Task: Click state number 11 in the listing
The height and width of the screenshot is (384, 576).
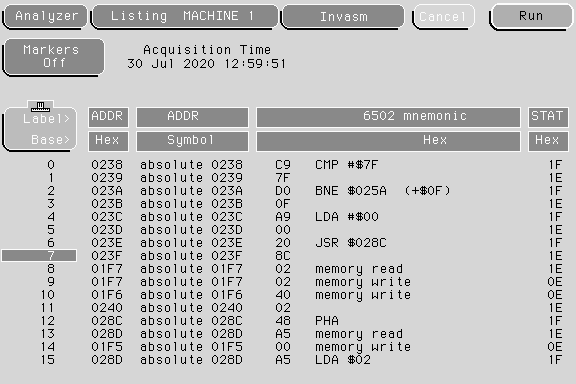Action: tap(48, 308)
